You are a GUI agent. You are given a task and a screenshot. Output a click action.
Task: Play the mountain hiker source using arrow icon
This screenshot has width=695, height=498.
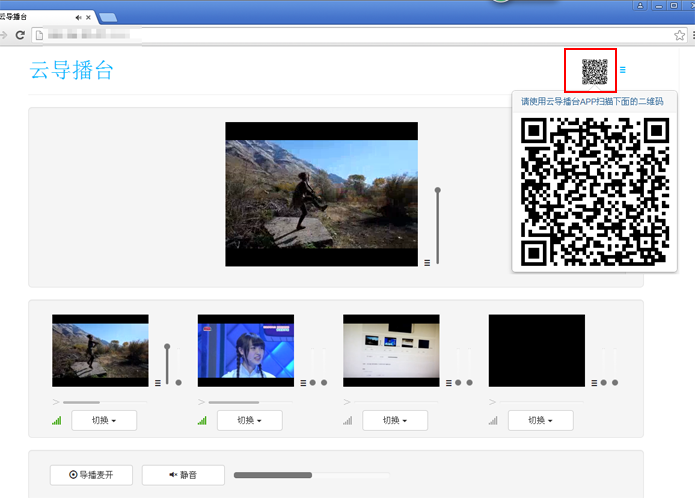56,402
